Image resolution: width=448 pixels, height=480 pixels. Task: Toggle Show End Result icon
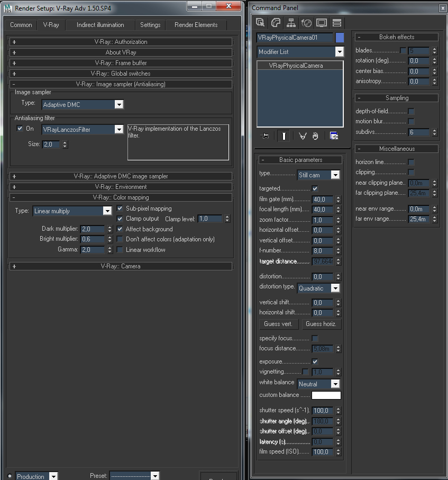pyautogui.click(x=284, y=135)
